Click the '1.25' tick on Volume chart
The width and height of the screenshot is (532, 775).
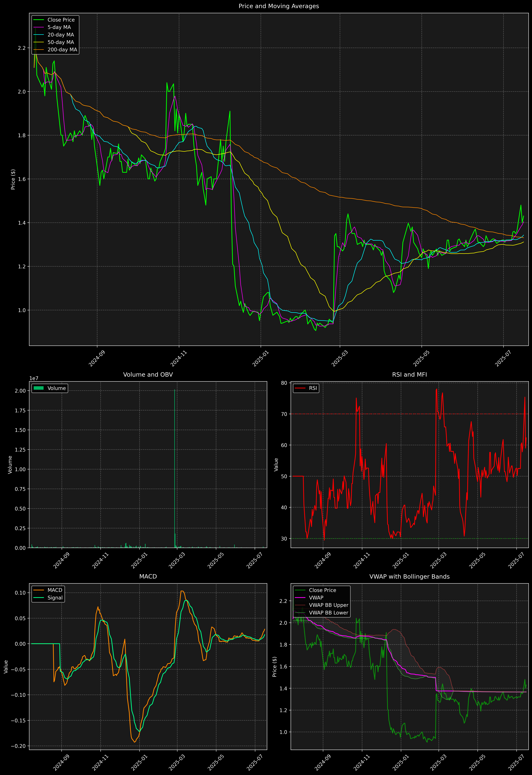20,449
